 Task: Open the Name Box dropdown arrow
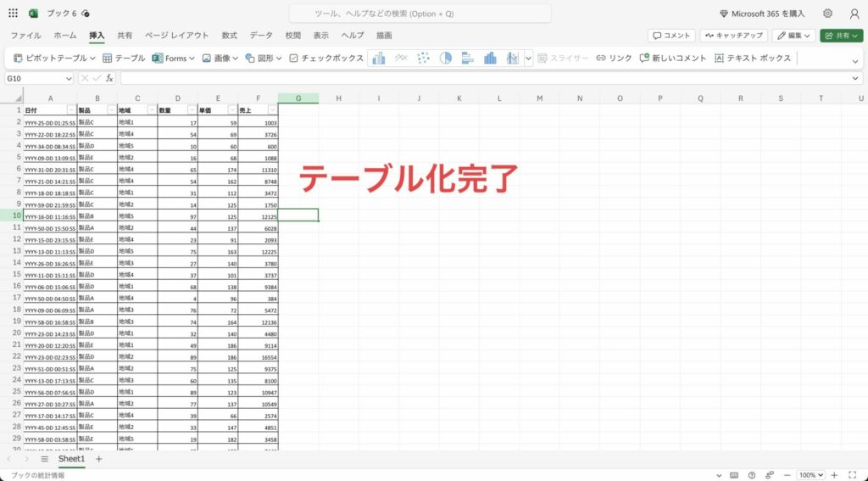pos(69,79)
